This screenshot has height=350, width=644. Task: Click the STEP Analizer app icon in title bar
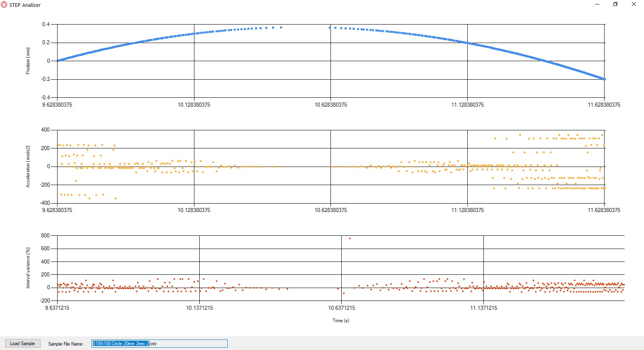(4, 5)
